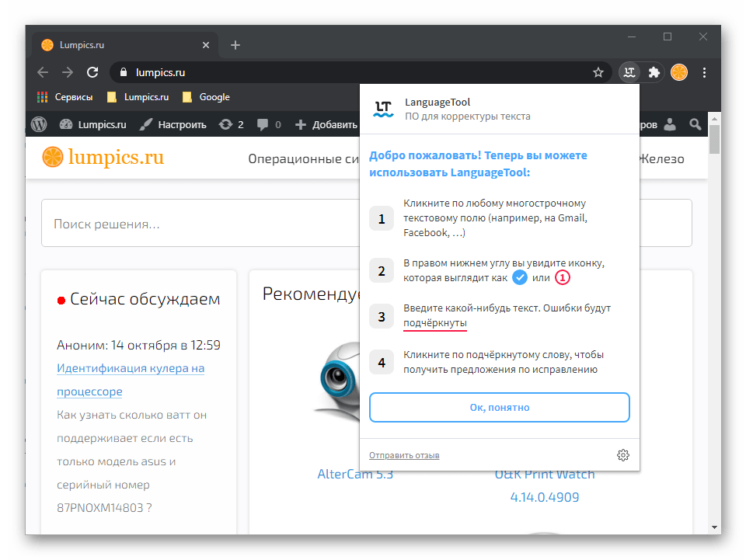Viewport: 746px width, 560px height.
Task: Open LanguageTool settings gear
Action: pos(622,455)
